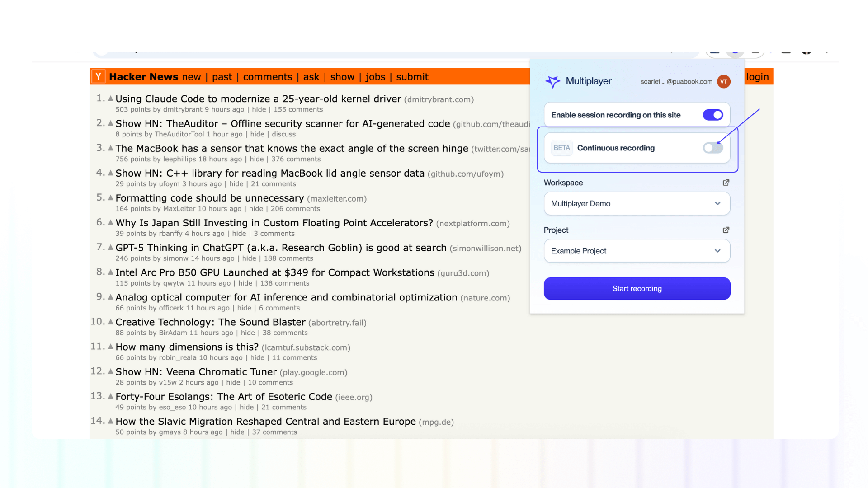Screen dimensions: 868x488
Task: Click the Hacker News Y logo
Action: [98, 77]
